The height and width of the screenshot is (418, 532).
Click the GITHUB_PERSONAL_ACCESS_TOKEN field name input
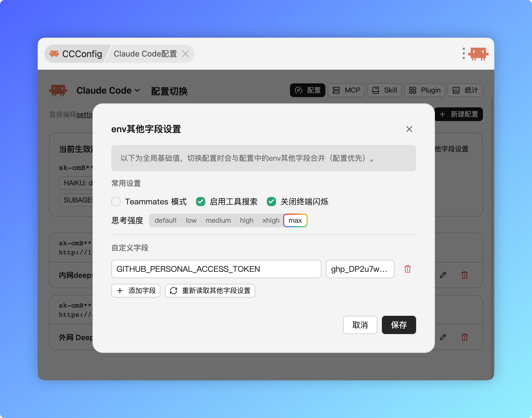[x=216, y=269]
